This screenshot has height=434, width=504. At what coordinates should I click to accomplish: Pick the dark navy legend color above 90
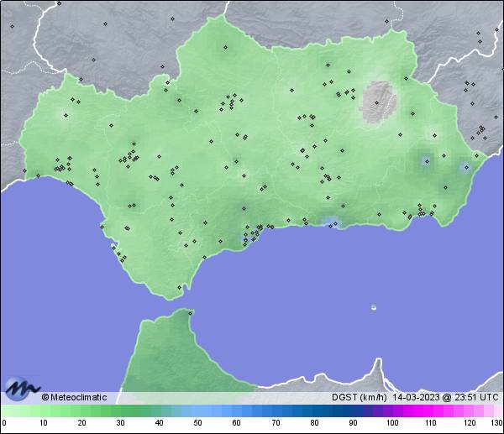[x=352, y=410]
